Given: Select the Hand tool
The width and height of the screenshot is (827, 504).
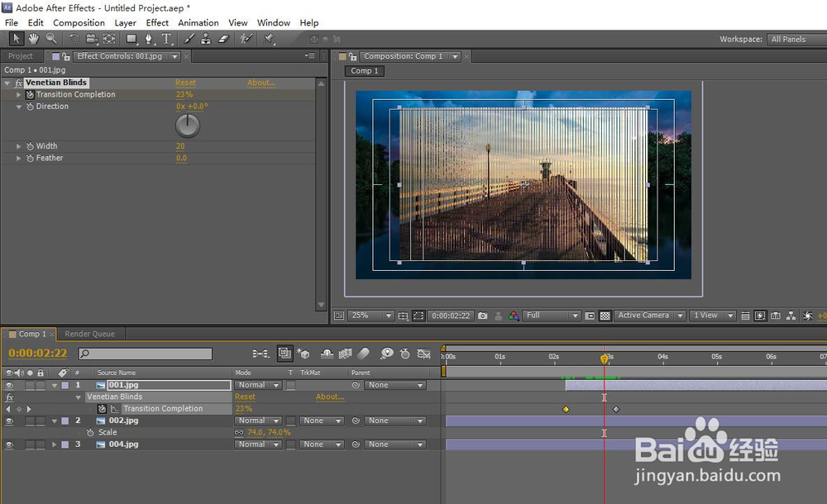Looking at the screenshot, I should click(34, 39).
